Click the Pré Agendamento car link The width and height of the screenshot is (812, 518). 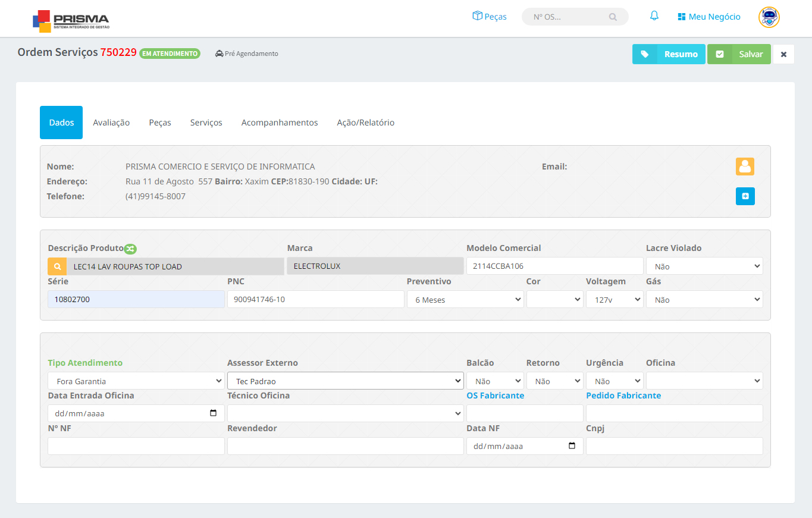pyautogui.click(x=247, y=54)
